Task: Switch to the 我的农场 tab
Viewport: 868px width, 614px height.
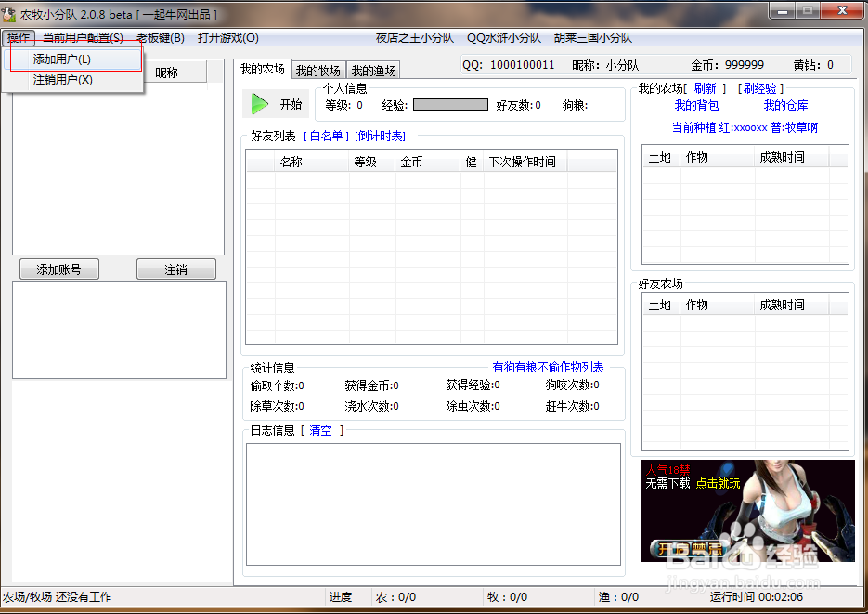Action: (263, 70)
